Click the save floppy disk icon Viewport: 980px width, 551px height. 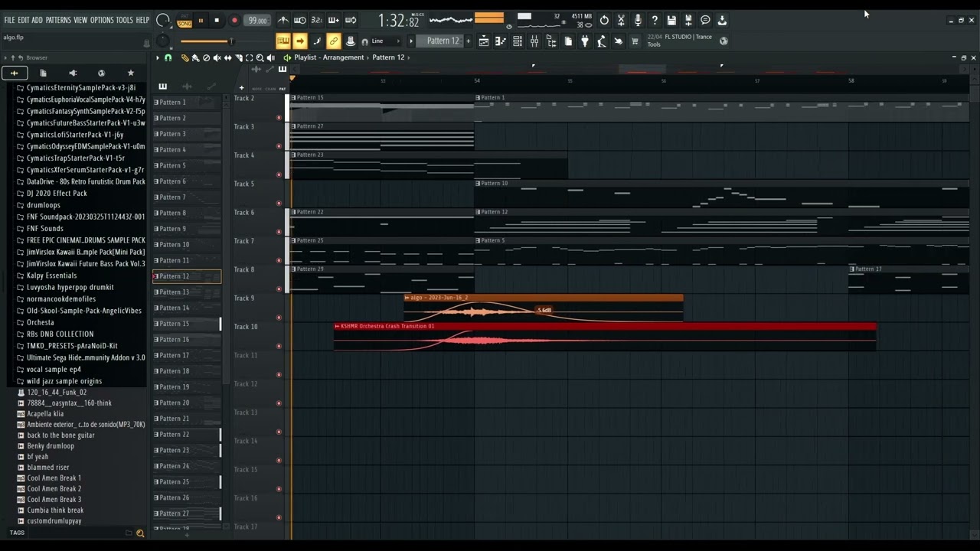[671, 21]
